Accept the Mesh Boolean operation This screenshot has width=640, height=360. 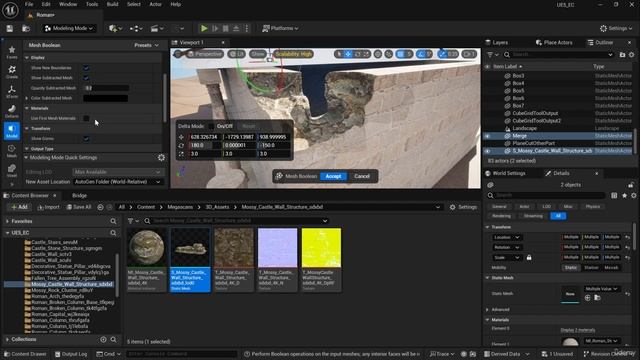tap(333, 176)
